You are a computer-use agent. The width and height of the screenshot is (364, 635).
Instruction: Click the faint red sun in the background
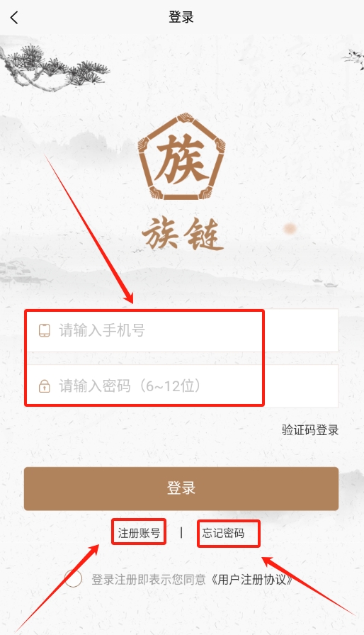pos(290,229)
